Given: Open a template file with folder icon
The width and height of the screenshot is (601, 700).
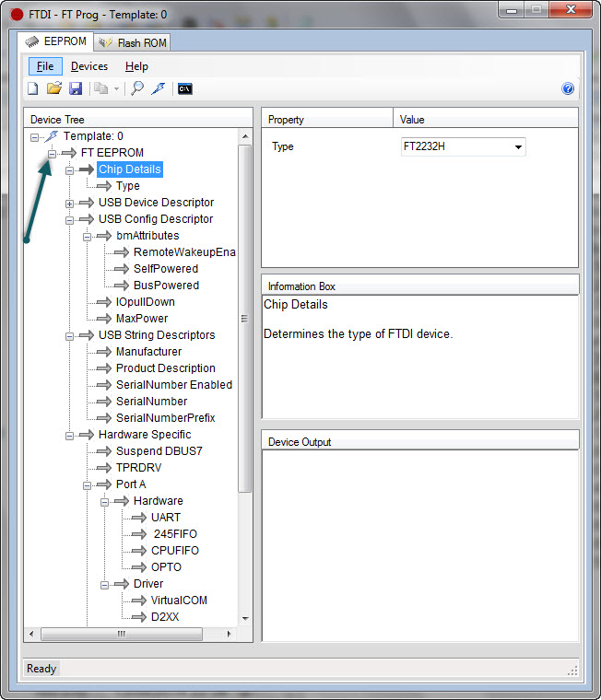Looking at the screenshot, I should [54, 88].
